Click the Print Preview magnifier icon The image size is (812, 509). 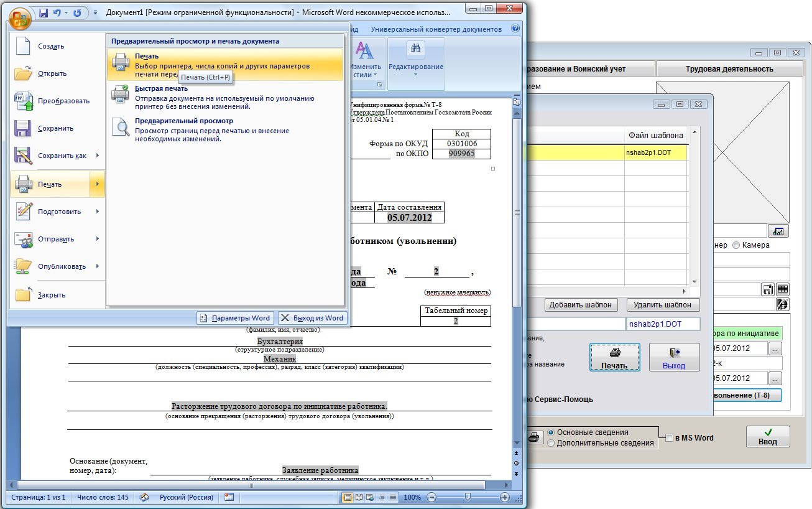[x=119, y=126]
